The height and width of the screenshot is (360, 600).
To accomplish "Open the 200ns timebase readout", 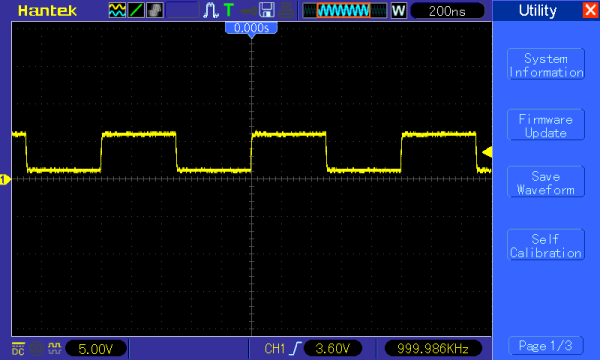I will 447,11.
